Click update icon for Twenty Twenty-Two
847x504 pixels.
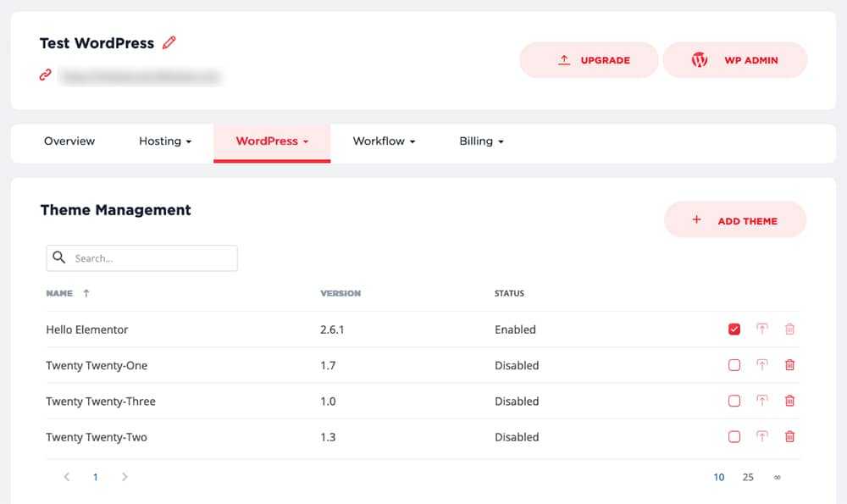coord(762,436)
